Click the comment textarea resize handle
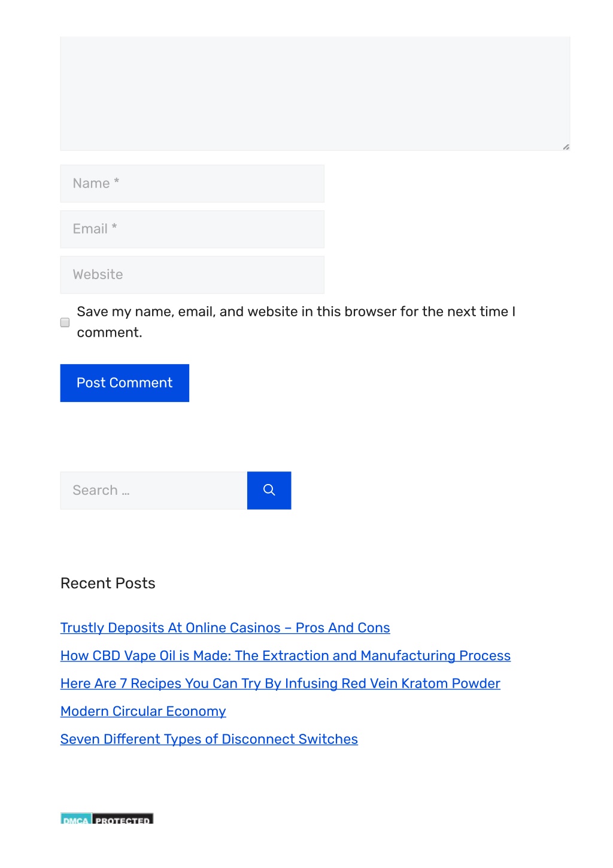The image size is (613, 868). (x=566, y=147)
